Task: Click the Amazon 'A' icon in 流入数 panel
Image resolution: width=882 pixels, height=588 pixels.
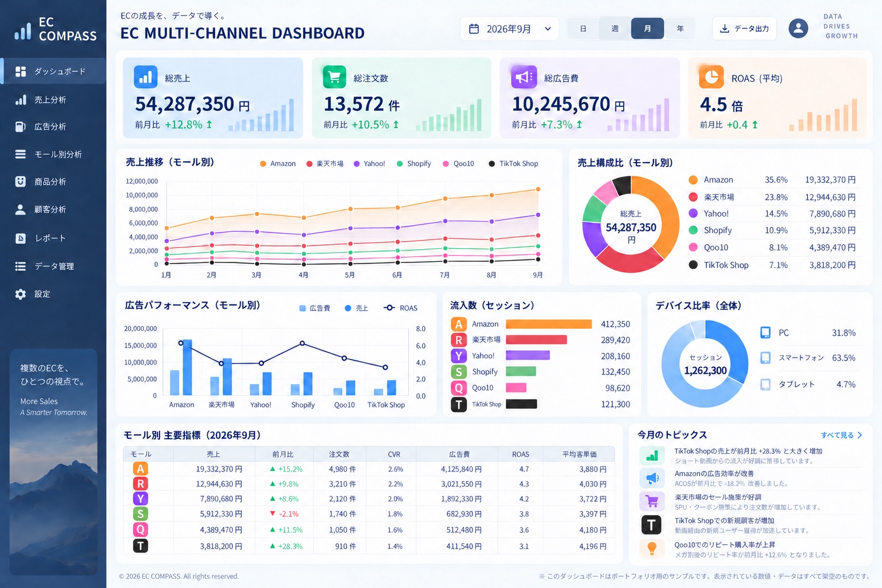Action: [459, 324]
